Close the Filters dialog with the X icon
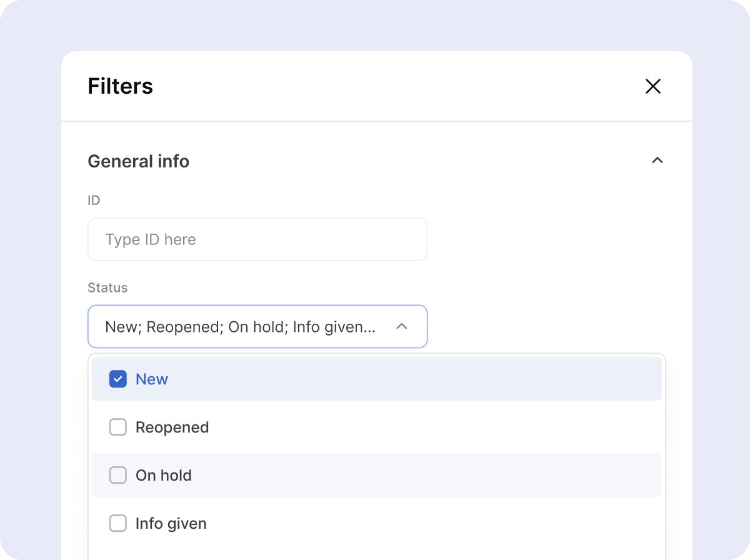This screenshot has width=750, height=560. pos(653,86)
